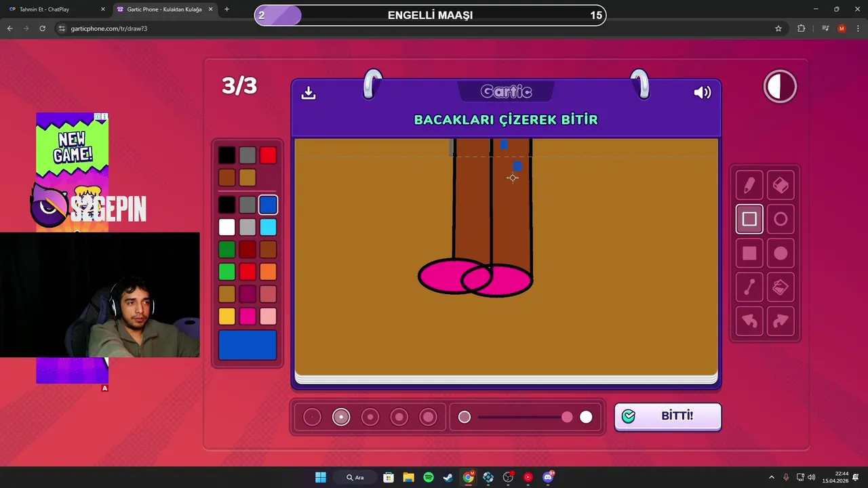868x488 pixels.
Task: Click the taskbar Ara search box
Action: [356, 477]
